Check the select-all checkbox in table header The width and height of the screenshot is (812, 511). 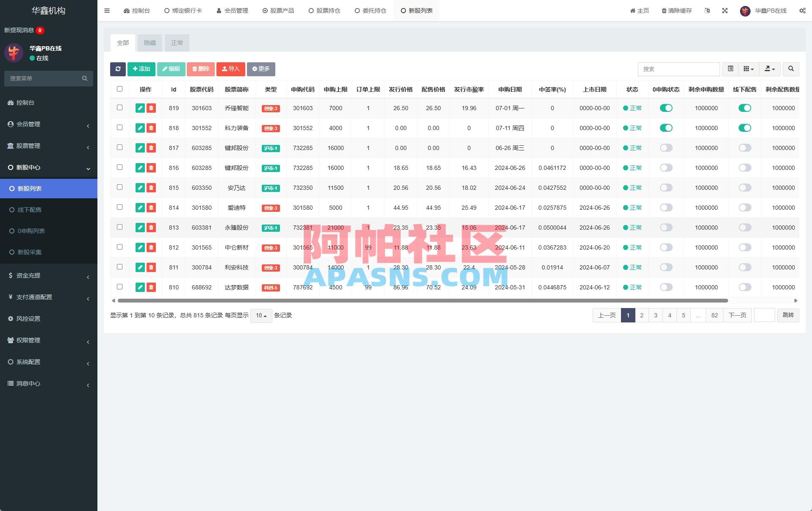tap(119, 89)
